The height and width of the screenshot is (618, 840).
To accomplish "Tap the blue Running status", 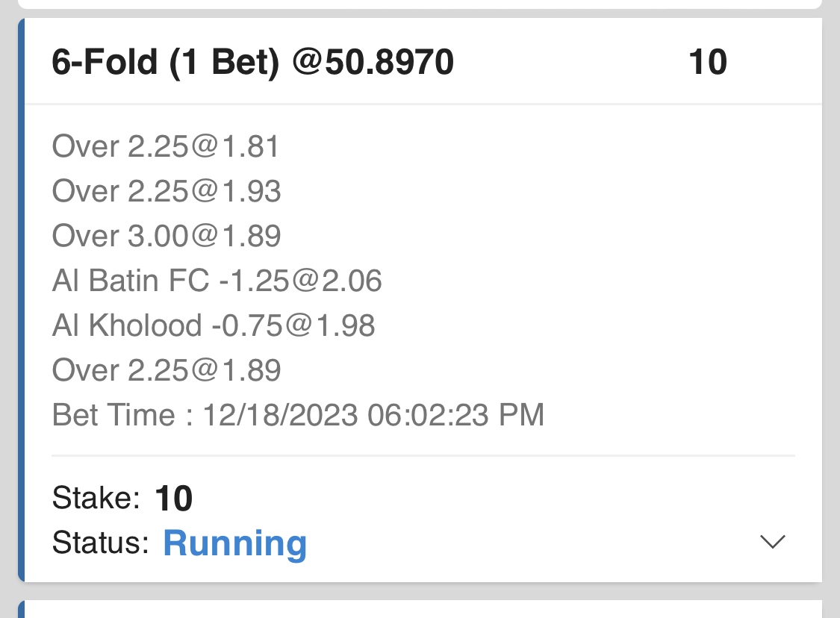I will [x=234, y=543].
